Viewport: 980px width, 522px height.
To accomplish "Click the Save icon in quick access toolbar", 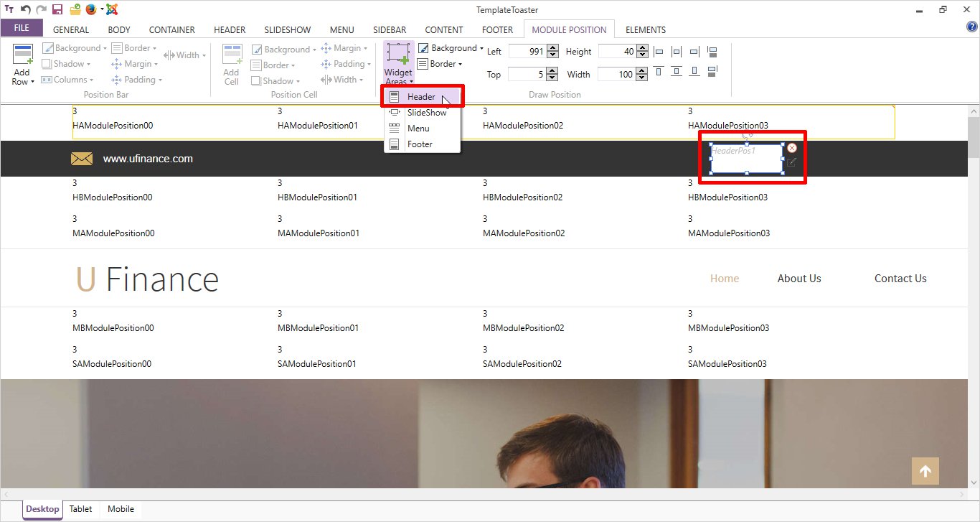I will tap(57, 9).
